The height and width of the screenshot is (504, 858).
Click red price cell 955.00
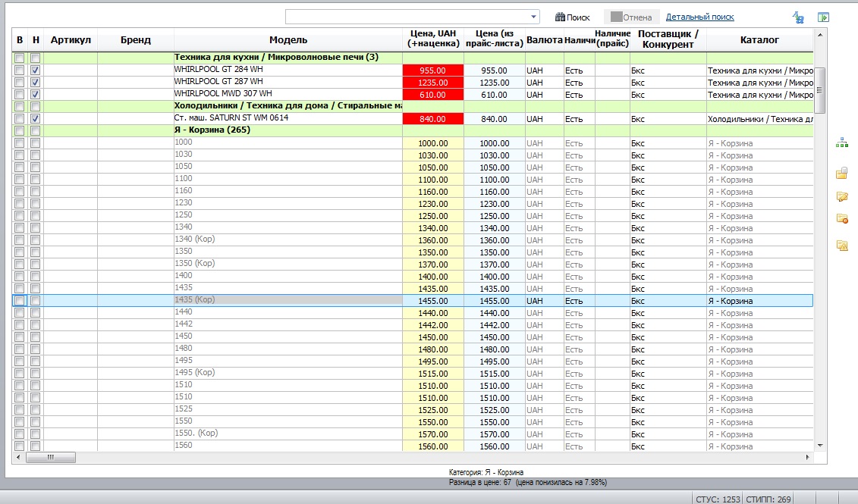tap(433, 70)
